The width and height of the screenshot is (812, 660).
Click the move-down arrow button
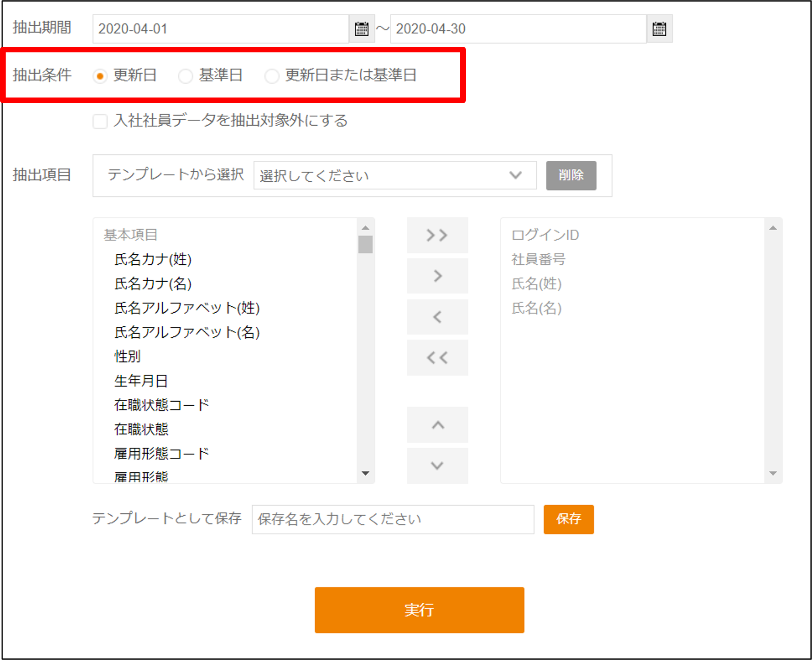[x=437, y=466]
